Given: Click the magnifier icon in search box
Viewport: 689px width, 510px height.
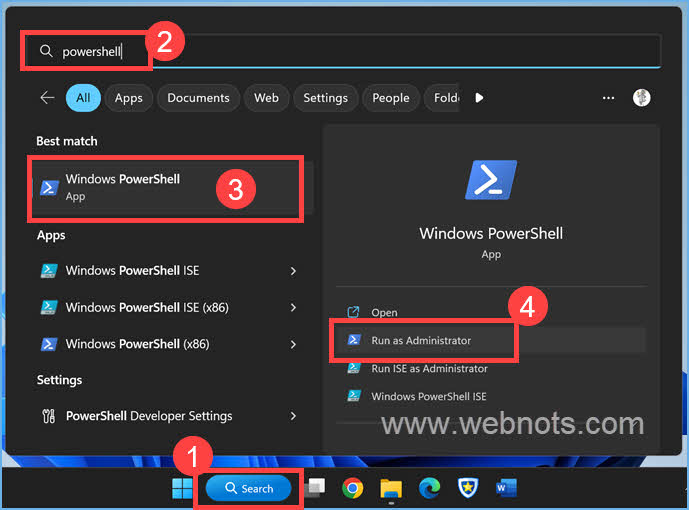Looking at the screenshot, I should [46, 51].
